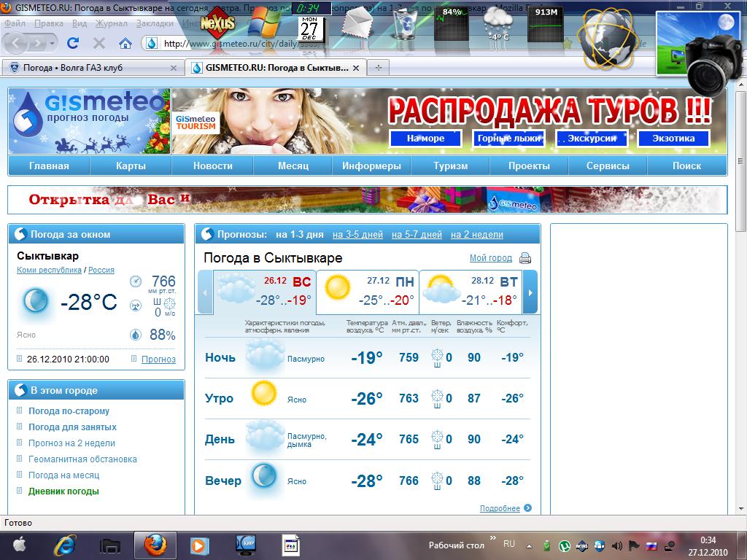The image size is (747, 560).
Task: Open the back/forward history dropdown arrow
Action: [x=52, y=44]
